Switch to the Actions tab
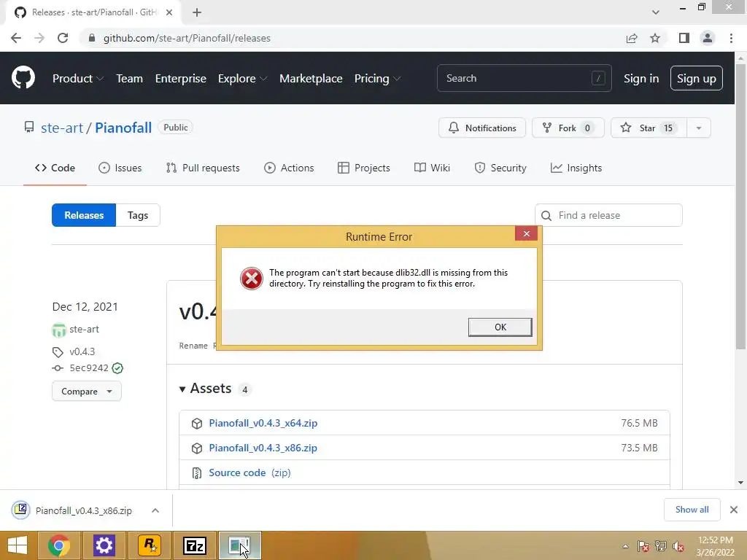Image resolution: width=747 pixels, height=560 pixels. point(289,168)
